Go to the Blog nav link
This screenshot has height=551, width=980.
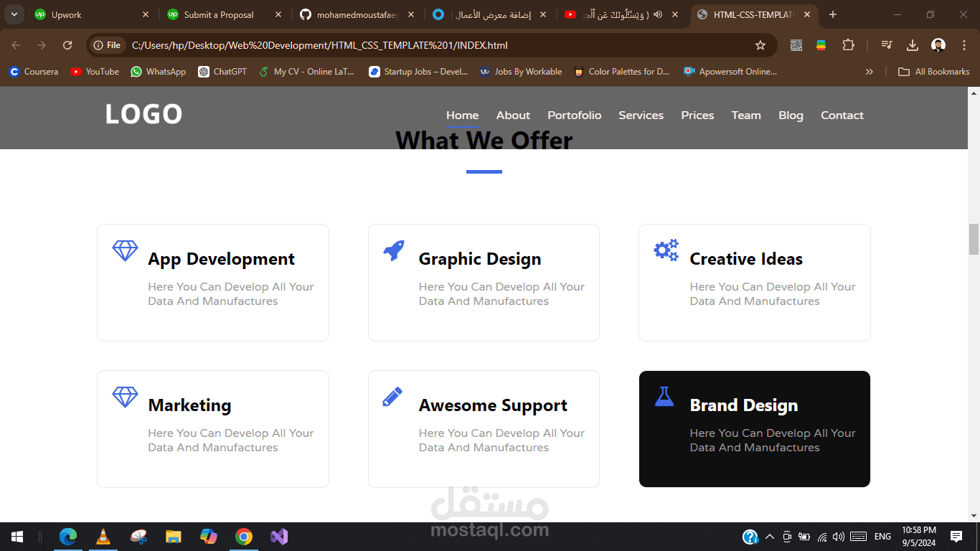[791, 116]
